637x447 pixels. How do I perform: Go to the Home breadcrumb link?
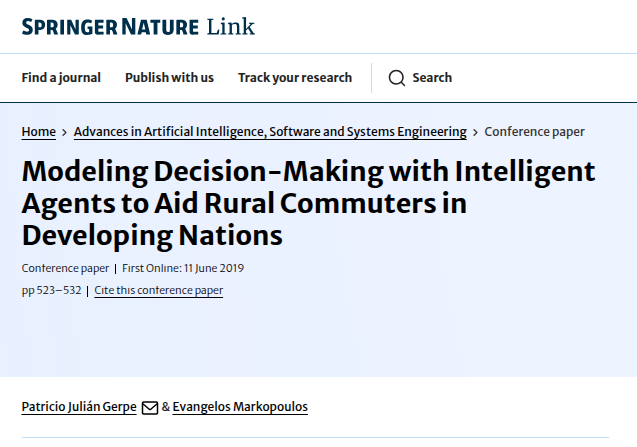coord(39,132)
